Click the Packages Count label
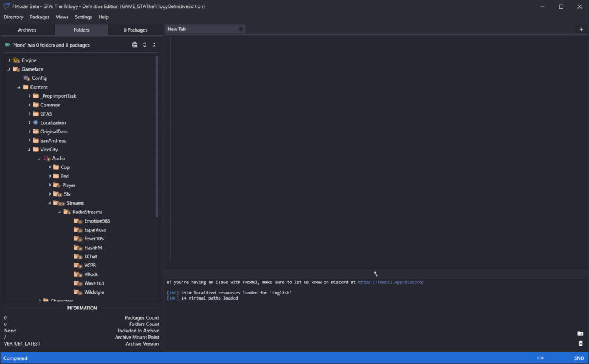 coord(142,318)
